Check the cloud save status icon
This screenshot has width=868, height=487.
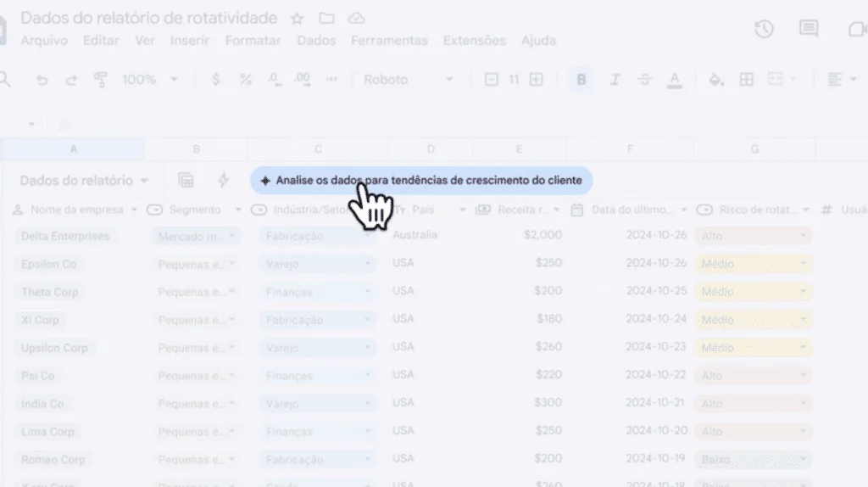point(357,19)
